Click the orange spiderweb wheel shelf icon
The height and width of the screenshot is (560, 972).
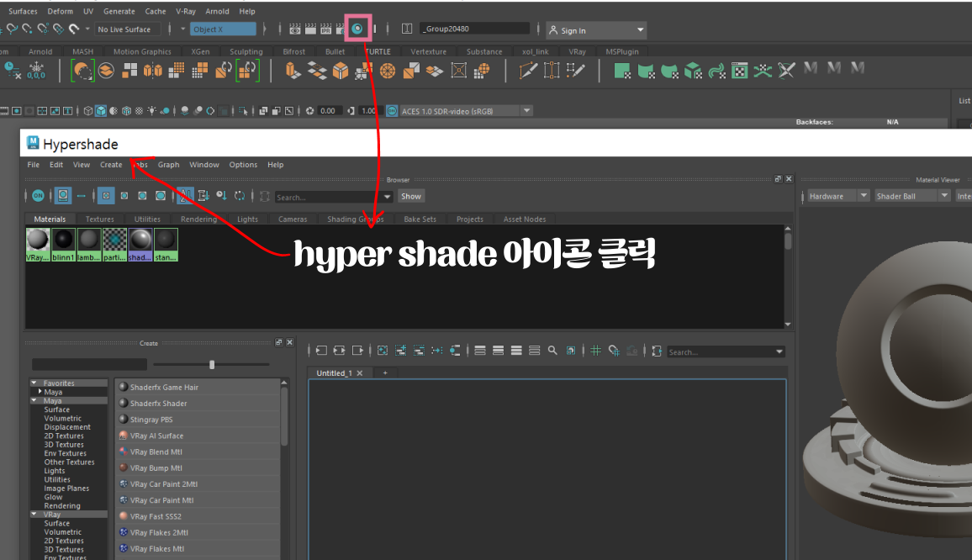pyautogui.click(x=388, y=71)
